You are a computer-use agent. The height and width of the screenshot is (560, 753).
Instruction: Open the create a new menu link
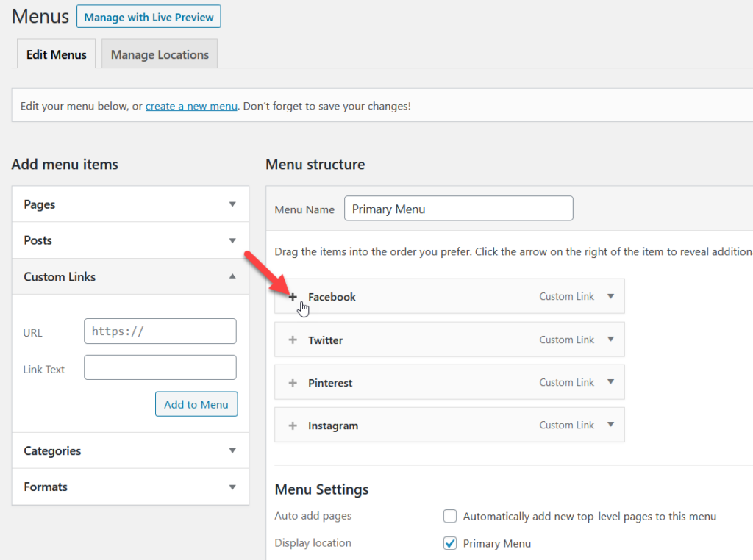[x=192, y=106]
